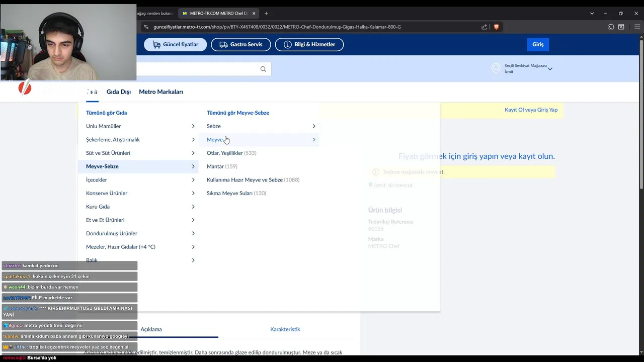Open the Gıda Dışı menu
The width and height of the screenshot is (644, 362).
tap(119, 92)
